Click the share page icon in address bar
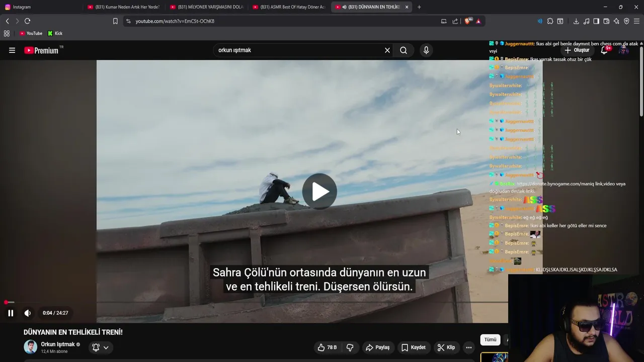644x362 pixels. tap(455, 21)
